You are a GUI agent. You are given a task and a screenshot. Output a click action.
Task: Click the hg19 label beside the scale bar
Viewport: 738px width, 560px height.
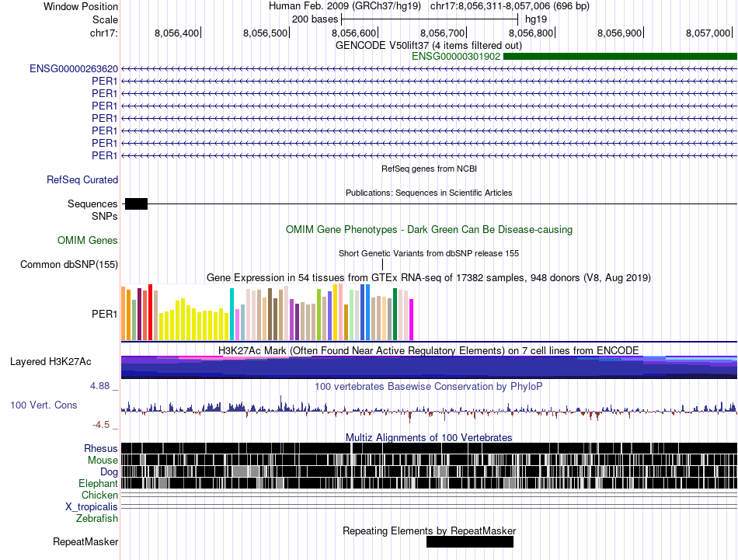tap(536, 19)
